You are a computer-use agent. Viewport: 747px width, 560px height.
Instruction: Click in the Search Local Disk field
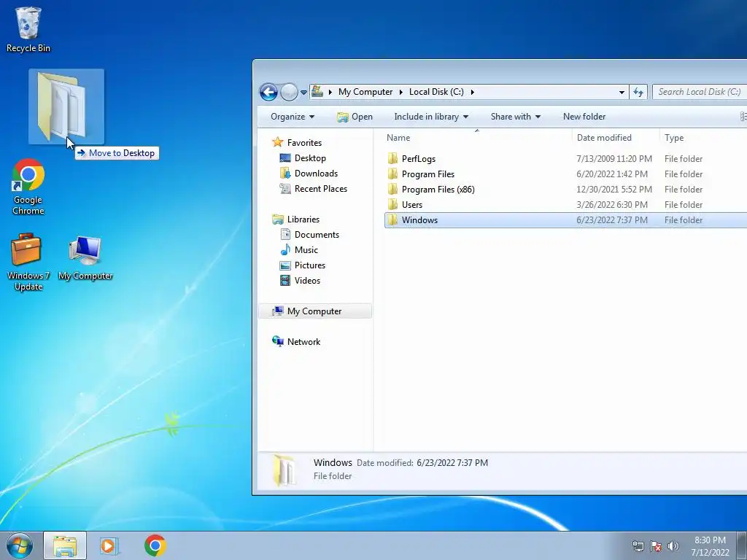pyautogui.click(x=700, y=92)
